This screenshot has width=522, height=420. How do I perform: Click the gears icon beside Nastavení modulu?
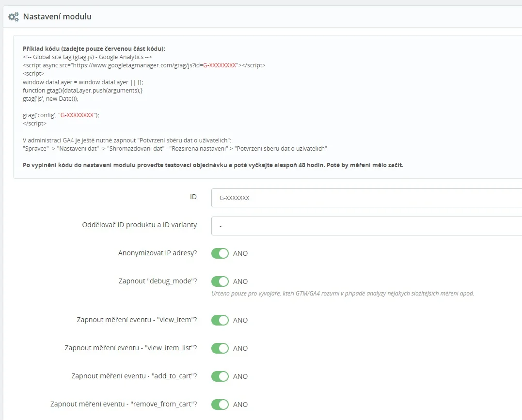click(14, 17)
